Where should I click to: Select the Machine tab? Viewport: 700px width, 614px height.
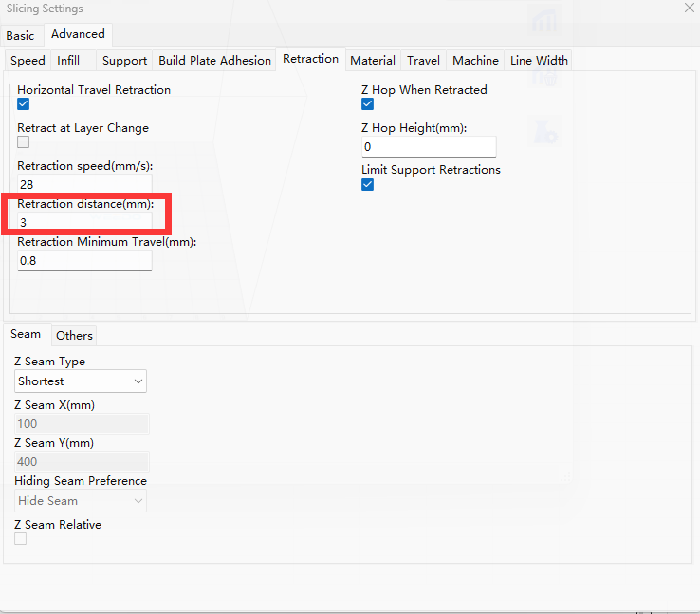pyautogui.click(x=475, y=61)
